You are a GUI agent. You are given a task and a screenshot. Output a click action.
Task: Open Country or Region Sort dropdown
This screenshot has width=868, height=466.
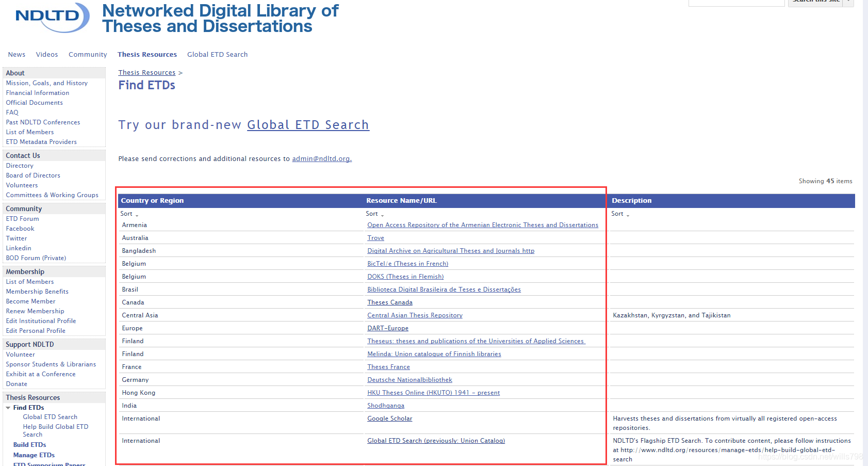point(129,214)
